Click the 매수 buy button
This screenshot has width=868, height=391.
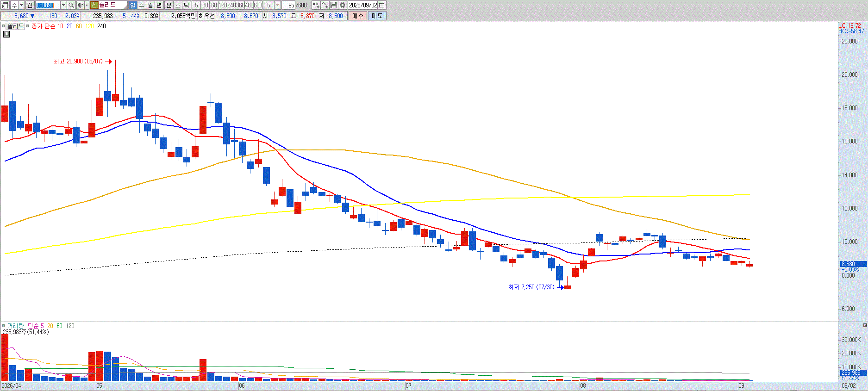pos(358,16)
